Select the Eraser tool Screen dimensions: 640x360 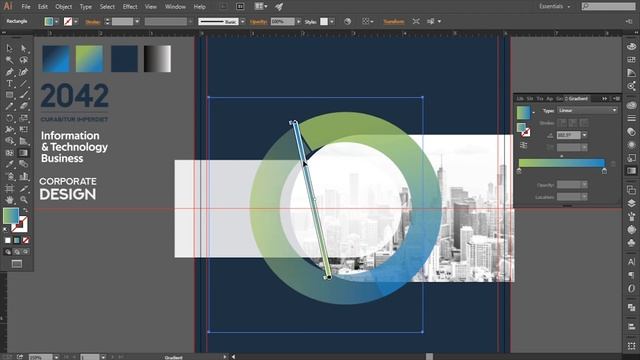pyautogui.click(x=23, y=107)
